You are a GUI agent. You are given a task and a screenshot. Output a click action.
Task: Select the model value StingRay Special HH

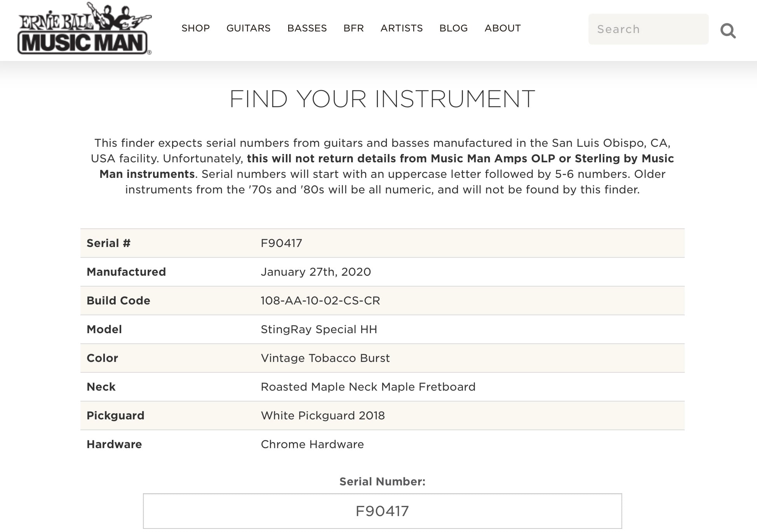[x=319, y=329]
